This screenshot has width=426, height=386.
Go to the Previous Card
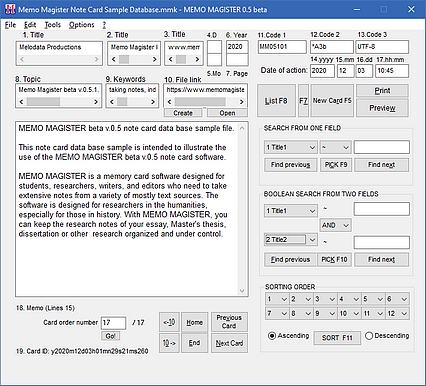(229, 322)
